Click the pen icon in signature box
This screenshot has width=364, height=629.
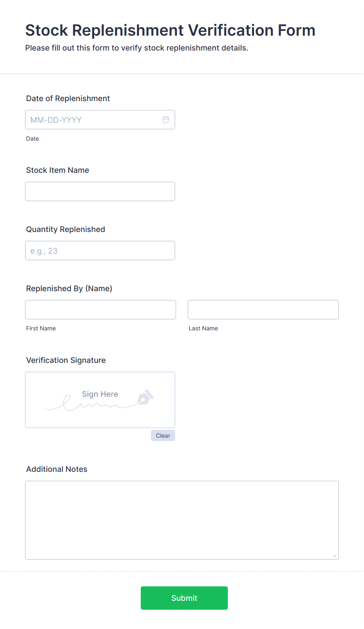coord(145,397)
